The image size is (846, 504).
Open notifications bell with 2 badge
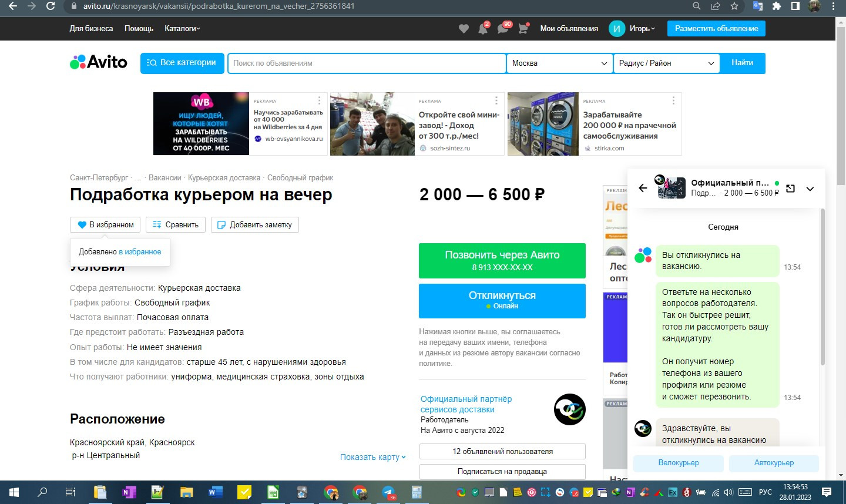click(483, 29)
